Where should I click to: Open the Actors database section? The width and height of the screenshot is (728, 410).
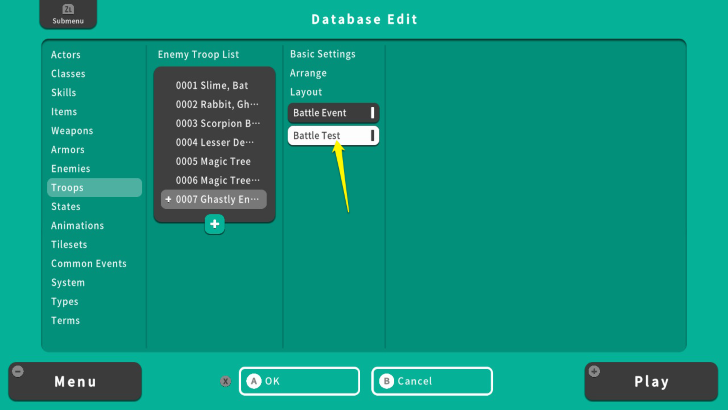pyautogui.click(x=66, y=55)
